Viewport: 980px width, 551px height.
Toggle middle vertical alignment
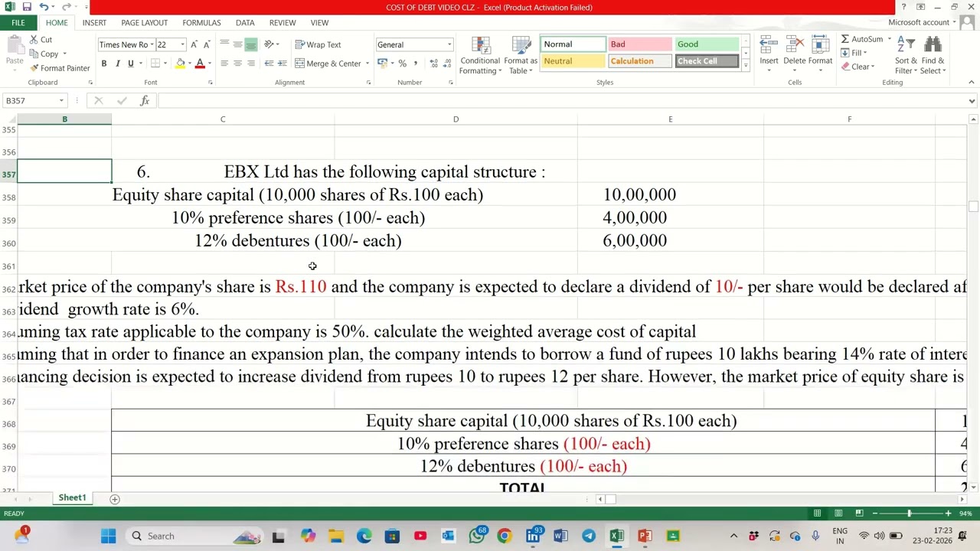coord(237,44)
